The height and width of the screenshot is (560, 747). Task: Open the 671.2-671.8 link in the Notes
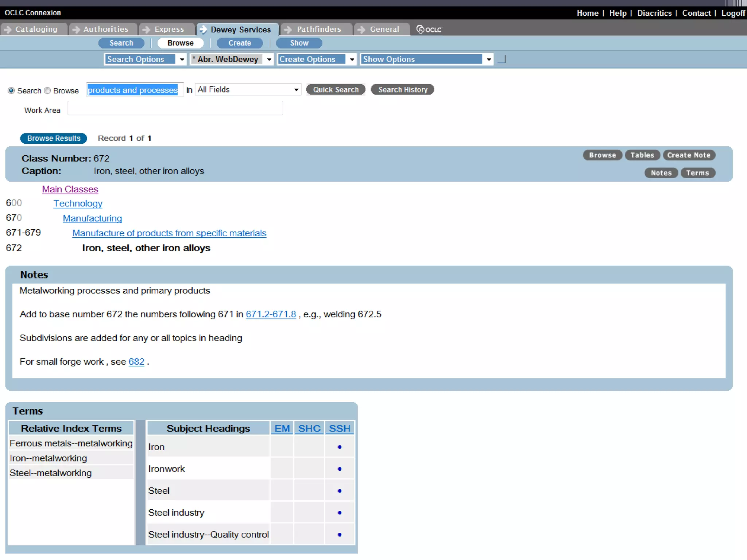(x=271, y=314)
